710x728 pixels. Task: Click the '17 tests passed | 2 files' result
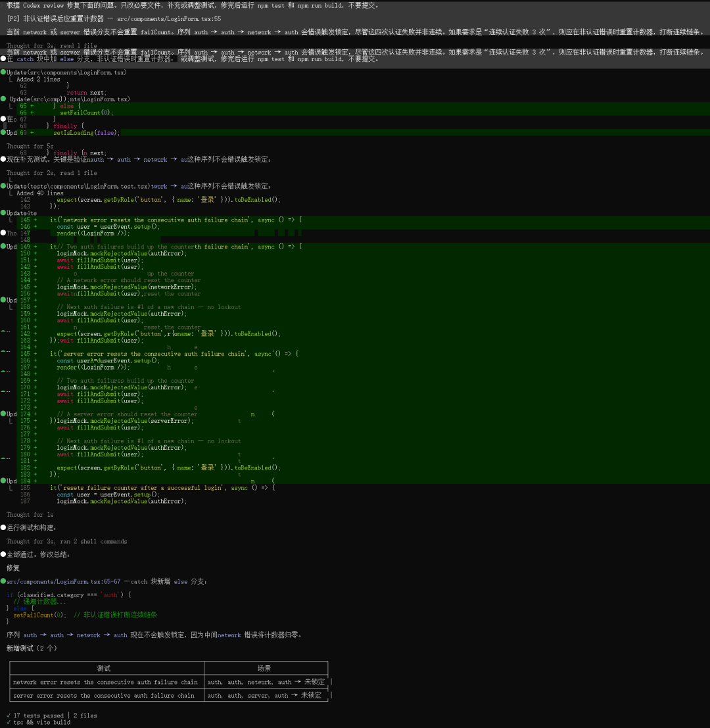(x=55, y=716)
